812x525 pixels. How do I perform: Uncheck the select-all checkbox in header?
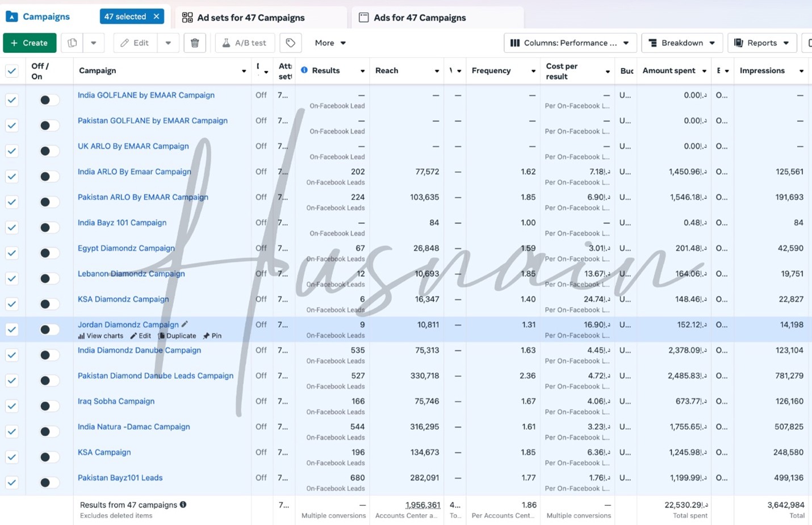(x=12, y=71)
